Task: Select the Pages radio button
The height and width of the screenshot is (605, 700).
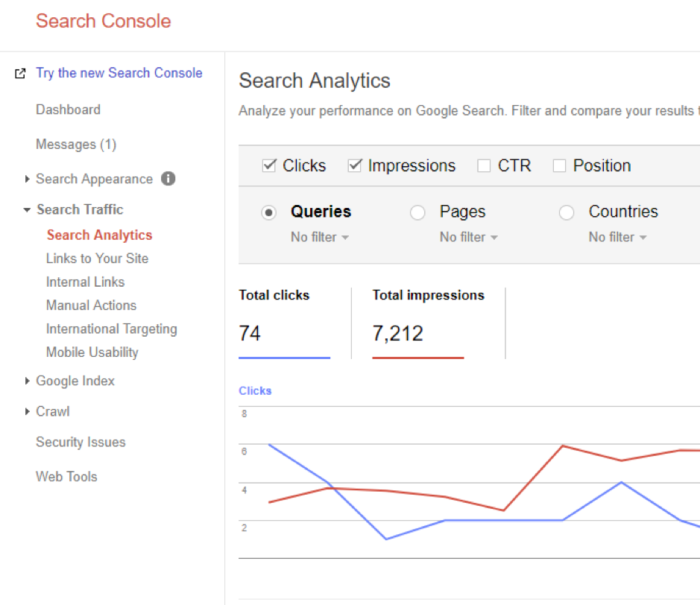Action: (x=417, y=212)
